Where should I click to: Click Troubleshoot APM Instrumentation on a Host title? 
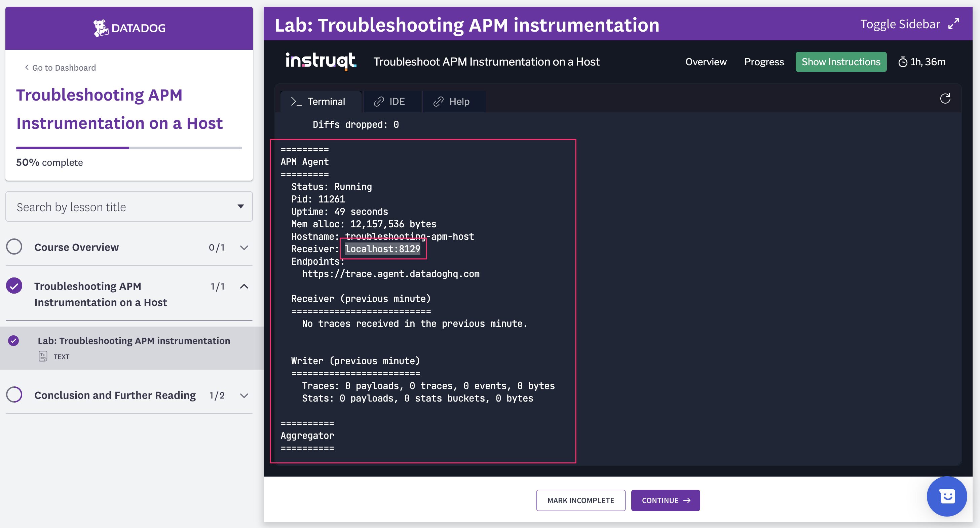click(486, 62)
